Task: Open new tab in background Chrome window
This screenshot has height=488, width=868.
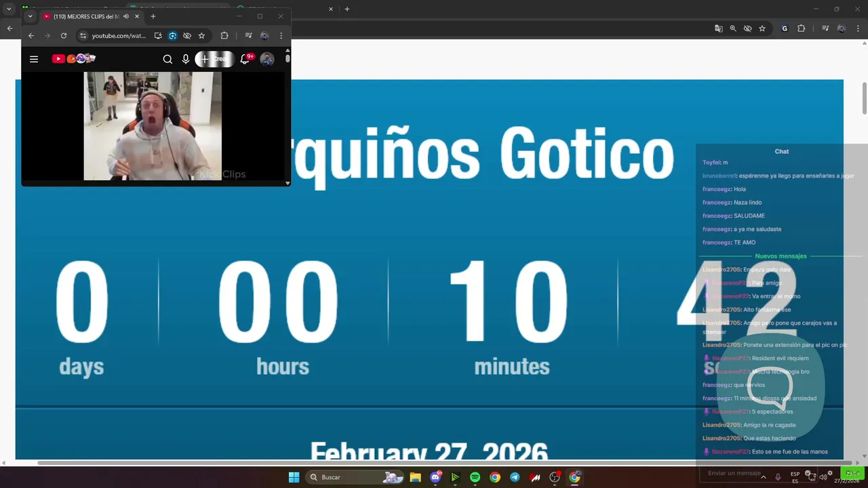Action: [x=347, y=9]
